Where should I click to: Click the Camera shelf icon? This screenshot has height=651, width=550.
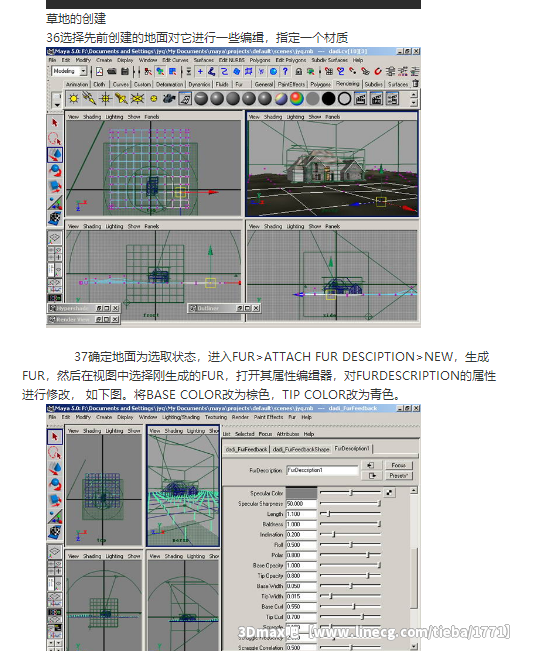pos(169,99)
